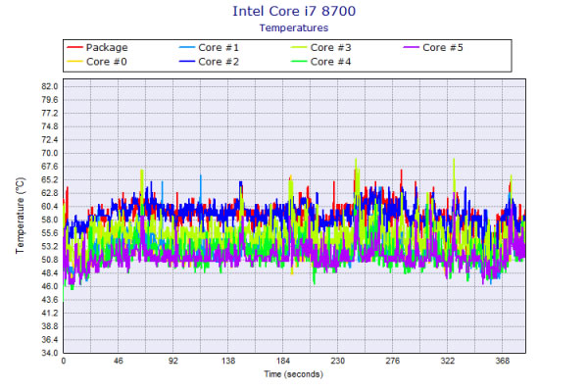Image resolution: width=588 pixels, height=392 pixels.
Task: Click the 62.8 value on the temperature axis
Action: [50, 193]
